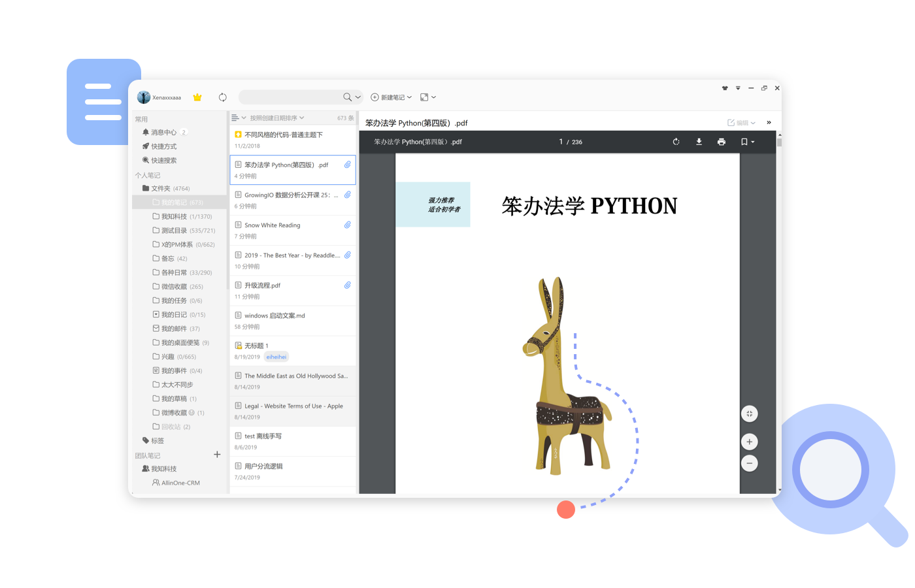Click inside the search input field

pyautogui.click(x=294, y=97)
